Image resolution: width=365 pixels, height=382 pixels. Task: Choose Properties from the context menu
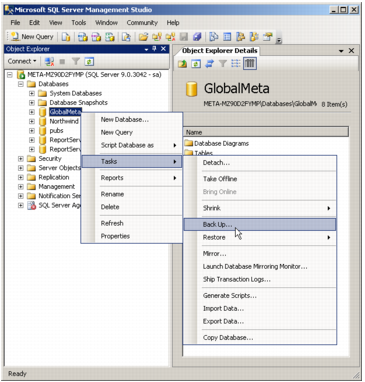click(x=132, y=236)
